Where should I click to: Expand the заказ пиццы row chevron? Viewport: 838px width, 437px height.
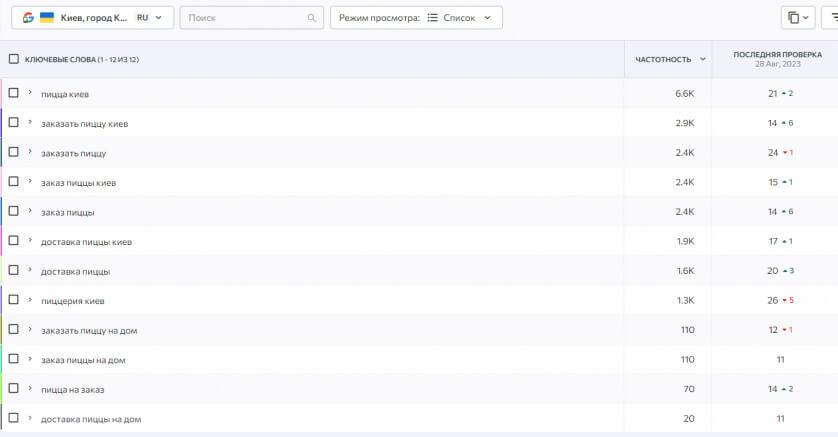[x=30, y=210]
